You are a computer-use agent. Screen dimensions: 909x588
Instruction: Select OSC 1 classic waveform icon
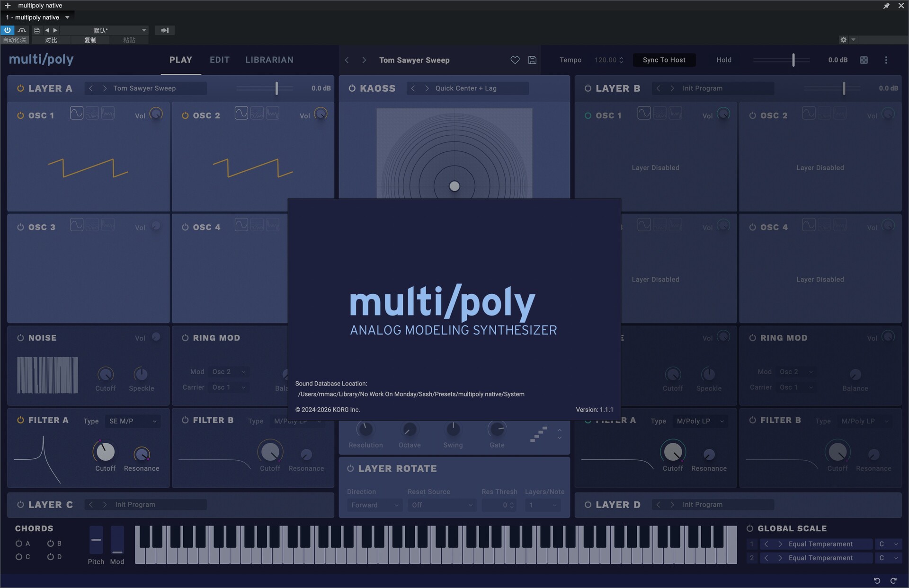pos(76,113)
